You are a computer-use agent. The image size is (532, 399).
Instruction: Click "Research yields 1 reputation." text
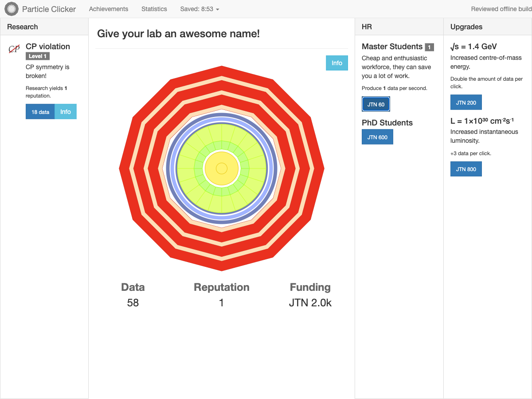click(47, 92)
